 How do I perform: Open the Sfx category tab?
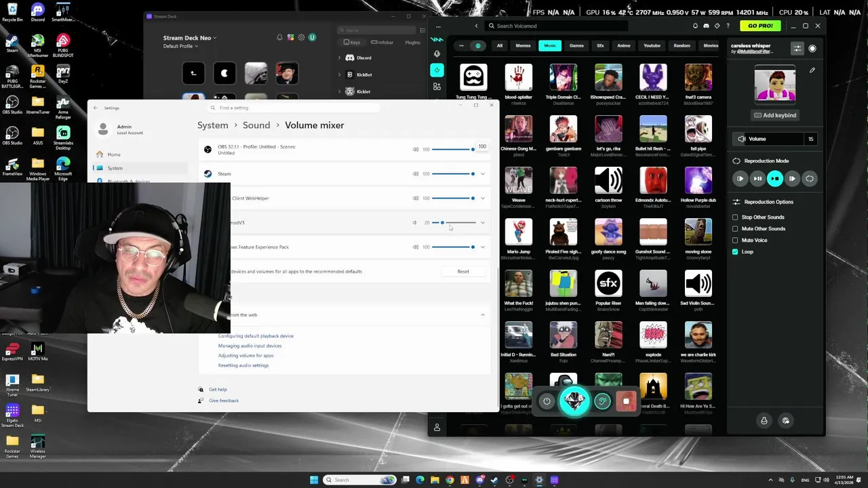pyautogui.click(x=600, y=46)
